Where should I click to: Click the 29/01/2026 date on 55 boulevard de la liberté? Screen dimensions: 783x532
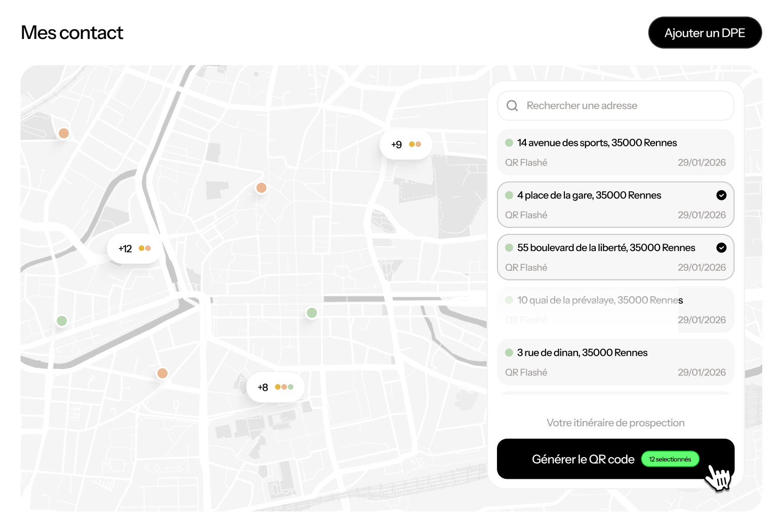coord(702,267)
